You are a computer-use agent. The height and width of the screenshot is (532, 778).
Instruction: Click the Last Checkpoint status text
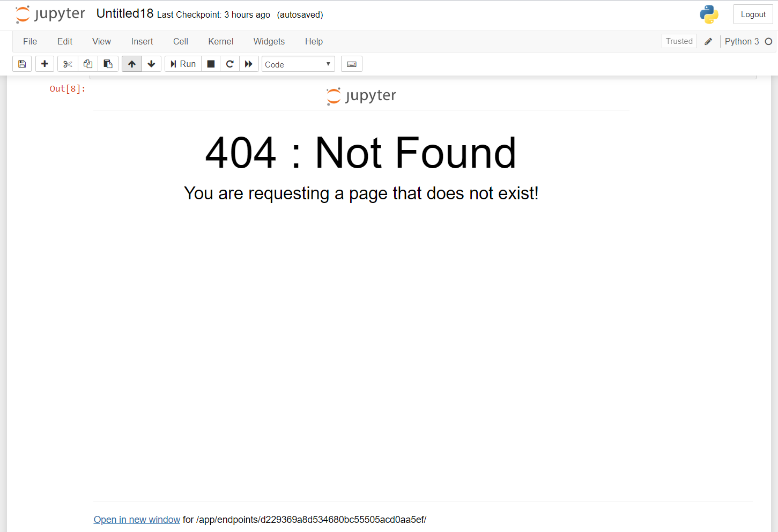point(213,14)
